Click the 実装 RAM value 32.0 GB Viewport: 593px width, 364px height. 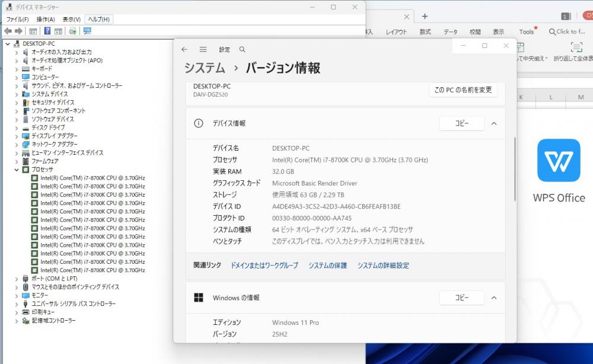point(283,171)
